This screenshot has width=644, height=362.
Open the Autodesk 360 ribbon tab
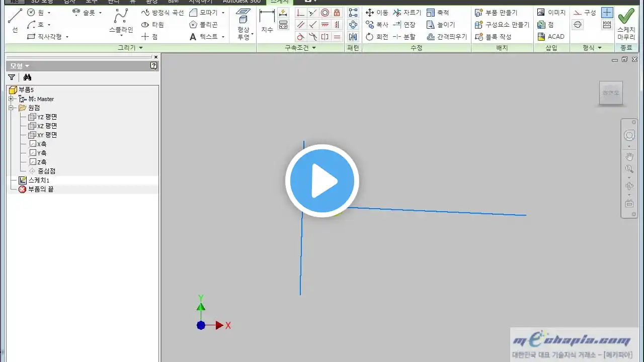242,2
